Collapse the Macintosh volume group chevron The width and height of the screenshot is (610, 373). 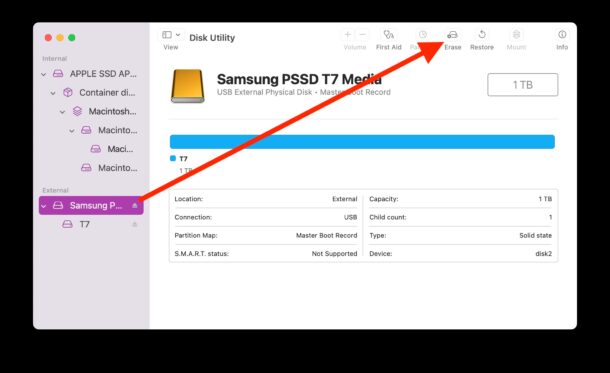62,112
